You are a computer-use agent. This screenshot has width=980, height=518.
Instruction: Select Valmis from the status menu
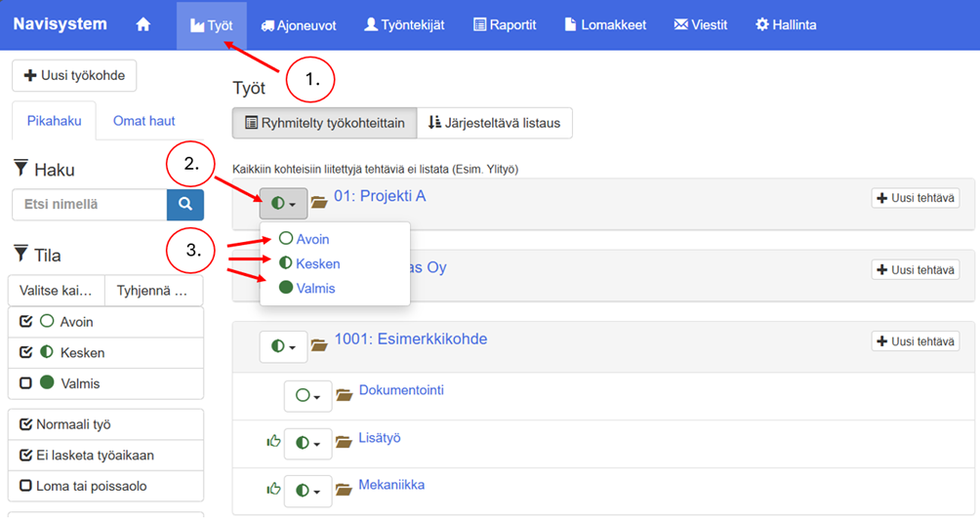[314, 288]
